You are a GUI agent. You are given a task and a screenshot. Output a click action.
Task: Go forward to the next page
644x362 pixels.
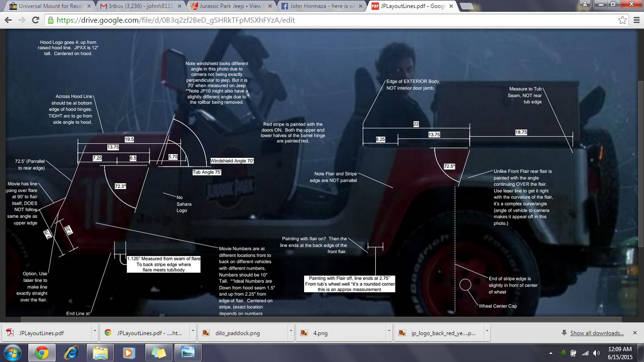(x=22, y=20)
